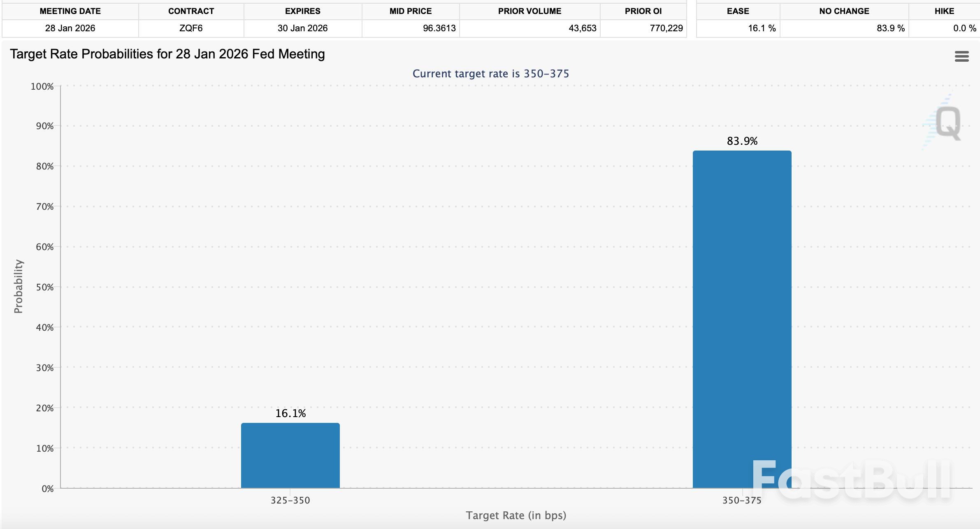
Task: Select the CONTRACT column header
Action: (191, 11)
